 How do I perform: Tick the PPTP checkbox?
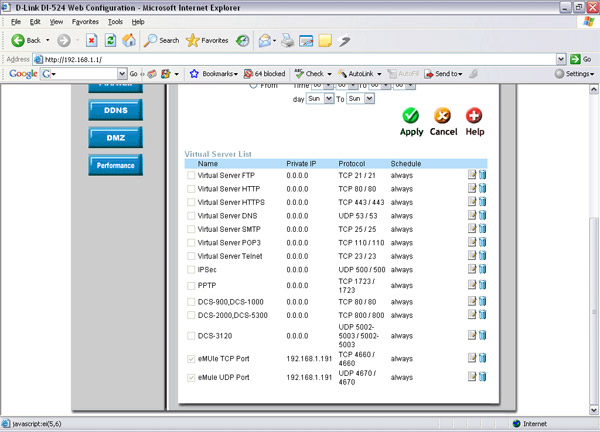(192, 284)
